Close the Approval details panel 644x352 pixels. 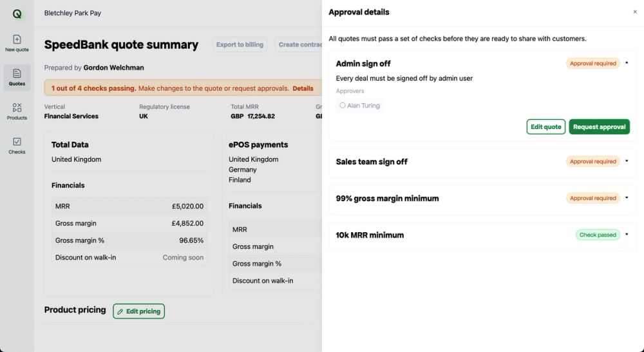click(635, 12)
